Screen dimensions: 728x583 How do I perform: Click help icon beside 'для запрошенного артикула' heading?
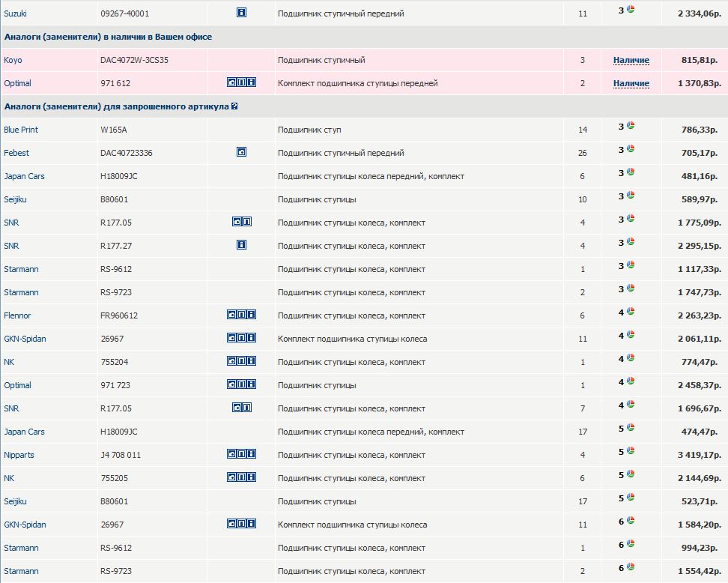pyautogui.click(x=234, y=106)
